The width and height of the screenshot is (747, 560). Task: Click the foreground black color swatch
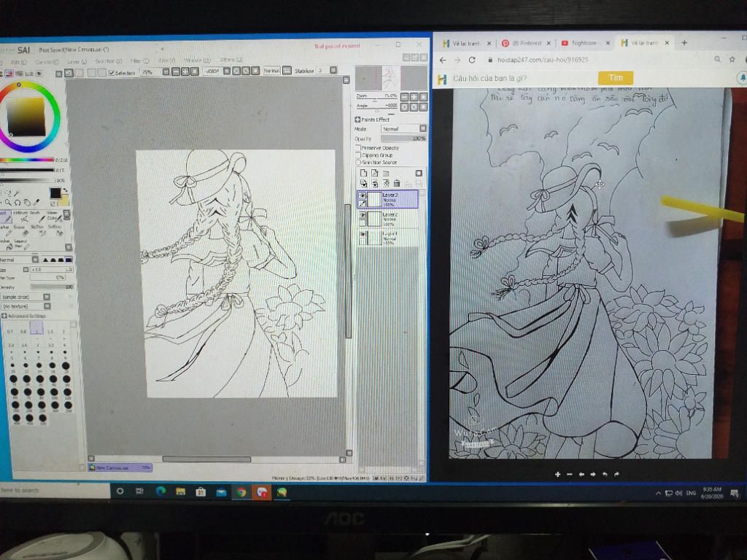(x=55, y=192)
